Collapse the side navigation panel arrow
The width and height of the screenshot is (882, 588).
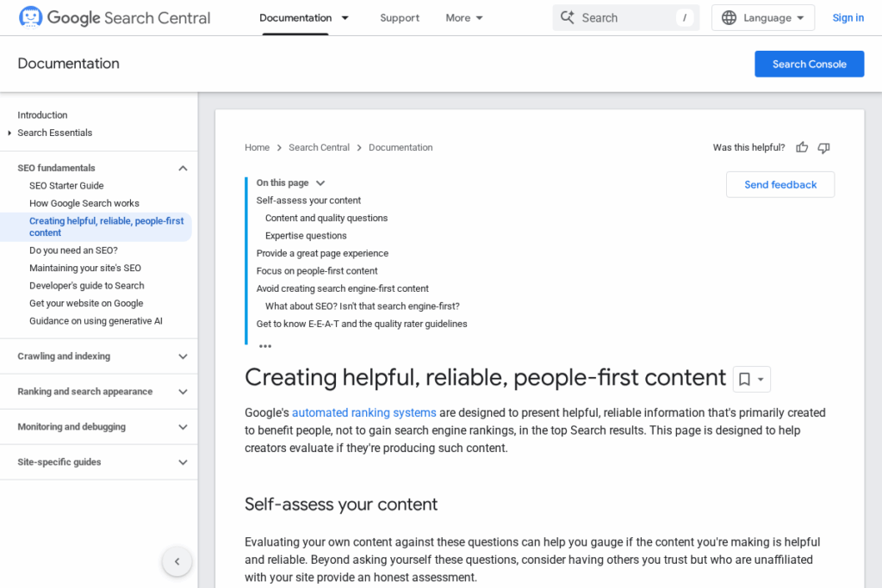177,561
